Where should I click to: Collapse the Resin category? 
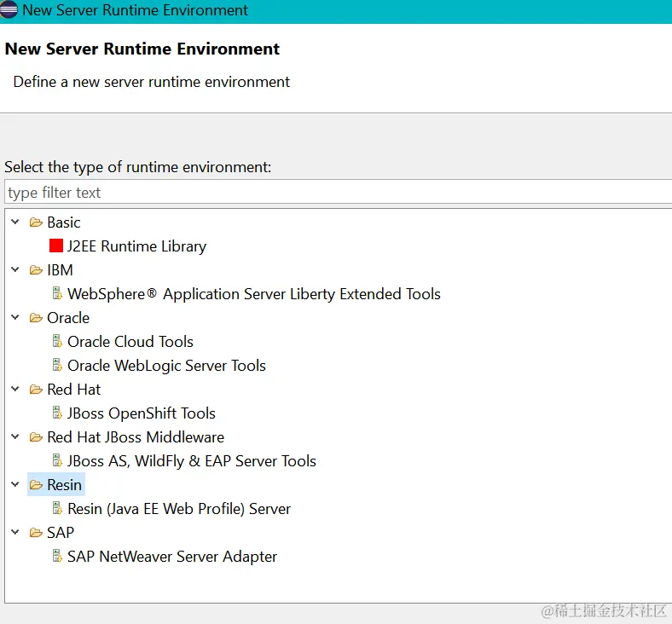point(15,484)
